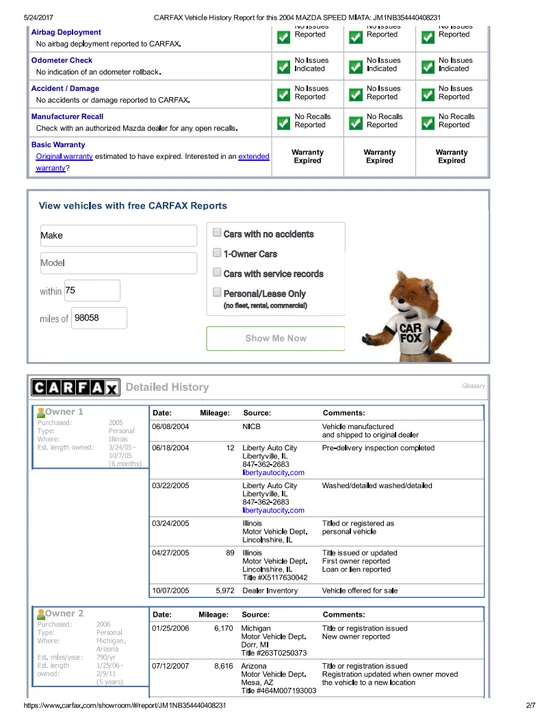Click 'View vehicles with free CARFAX Reports' heading
This screenshot has height=720, width=557.
click(133, 206)
